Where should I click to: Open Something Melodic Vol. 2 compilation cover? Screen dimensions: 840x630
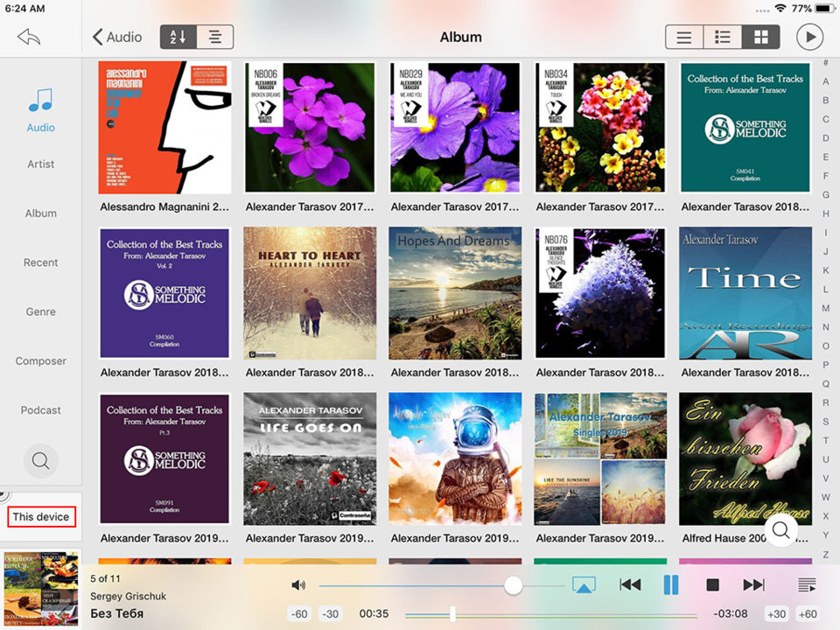(x=164, y=293)
